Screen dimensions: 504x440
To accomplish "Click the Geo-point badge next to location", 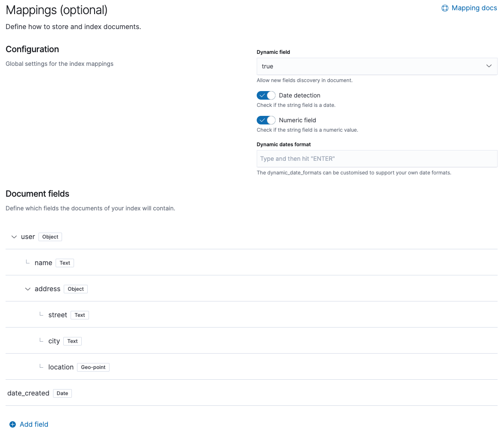I will 93,367.
